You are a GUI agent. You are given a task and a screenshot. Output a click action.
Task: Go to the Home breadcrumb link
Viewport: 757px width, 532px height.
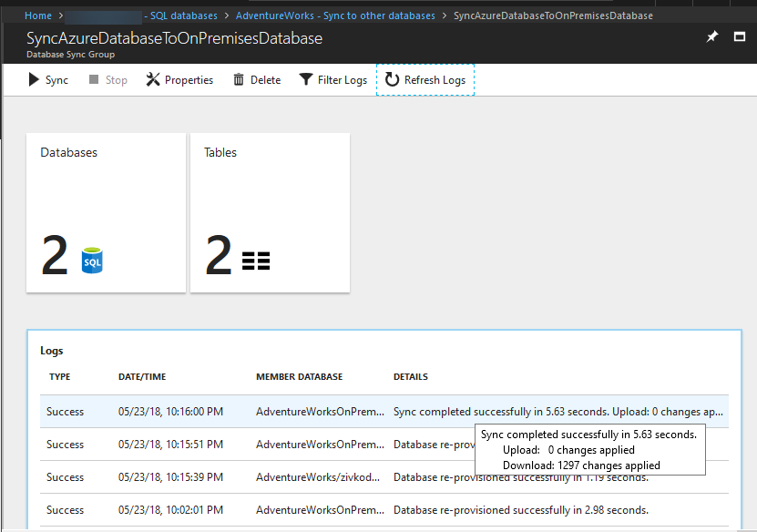click(x=38, y=15)
